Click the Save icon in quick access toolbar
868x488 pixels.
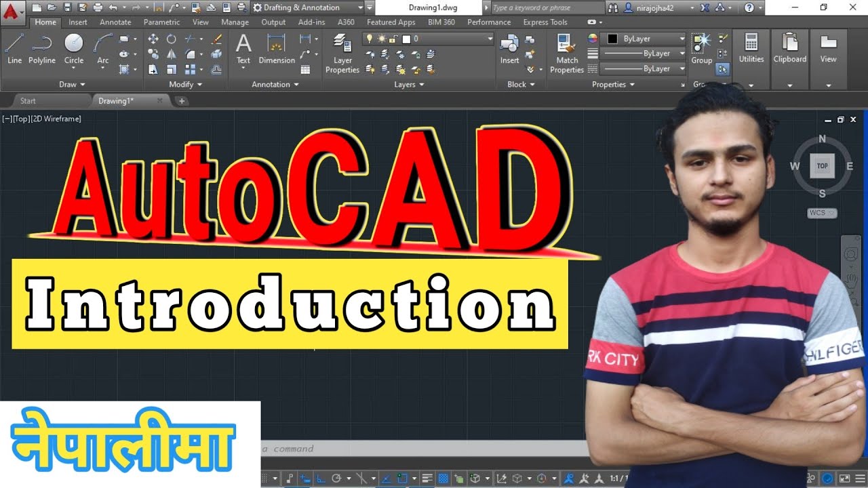click(x=66, y=7)
